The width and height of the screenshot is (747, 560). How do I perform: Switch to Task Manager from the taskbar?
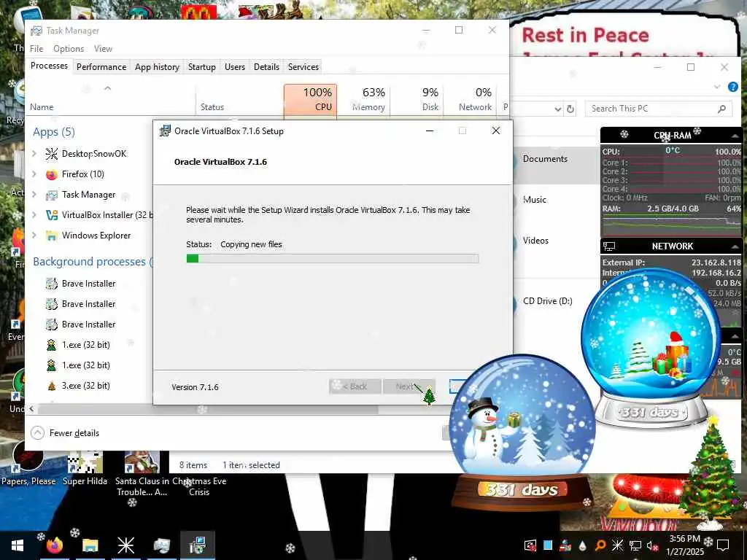(x=161, y=545)
